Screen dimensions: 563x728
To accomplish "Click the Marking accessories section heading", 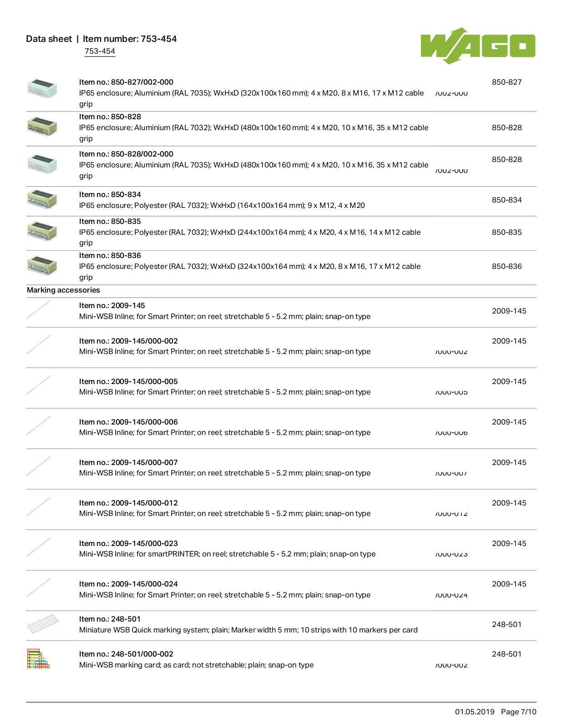I will point(63,290).
